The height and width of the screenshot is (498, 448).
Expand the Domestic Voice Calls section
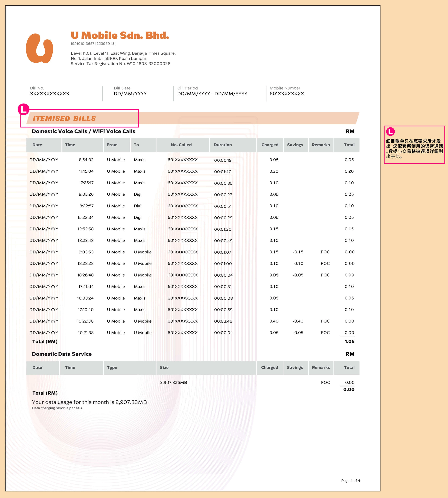(x=83, y=131)
